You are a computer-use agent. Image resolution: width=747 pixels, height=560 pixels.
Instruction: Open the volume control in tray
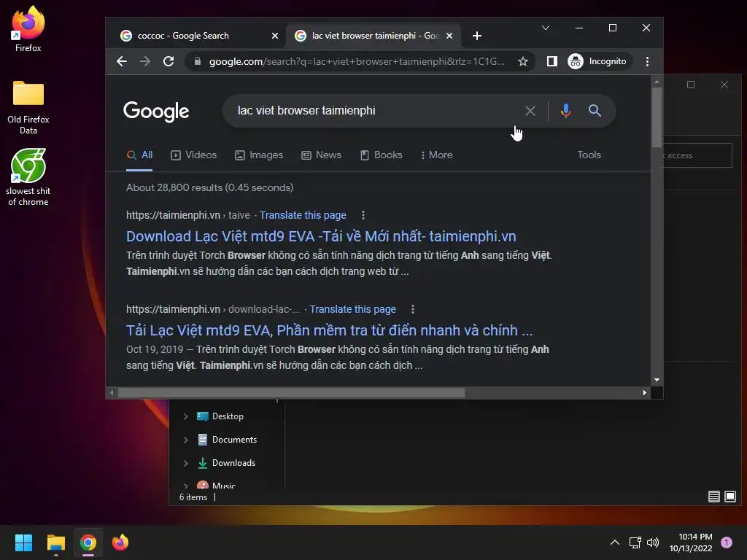[653, 542]
